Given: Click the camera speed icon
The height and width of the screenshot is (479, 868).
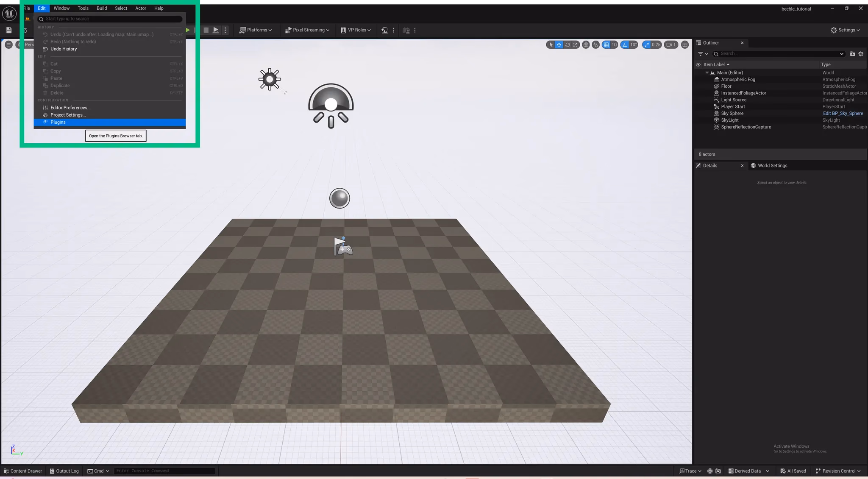Looking at the screenshot, I should pyautogui.click(x=668, y=45).
